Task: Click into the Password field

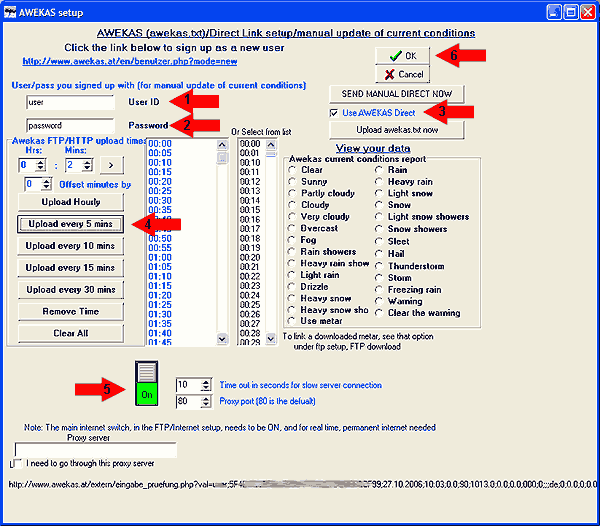Action: coord(70,125)
